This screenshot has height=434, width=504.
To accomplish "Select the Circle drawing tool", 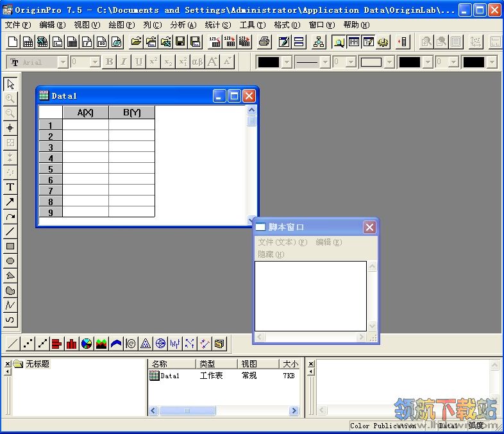I will 10,261.
